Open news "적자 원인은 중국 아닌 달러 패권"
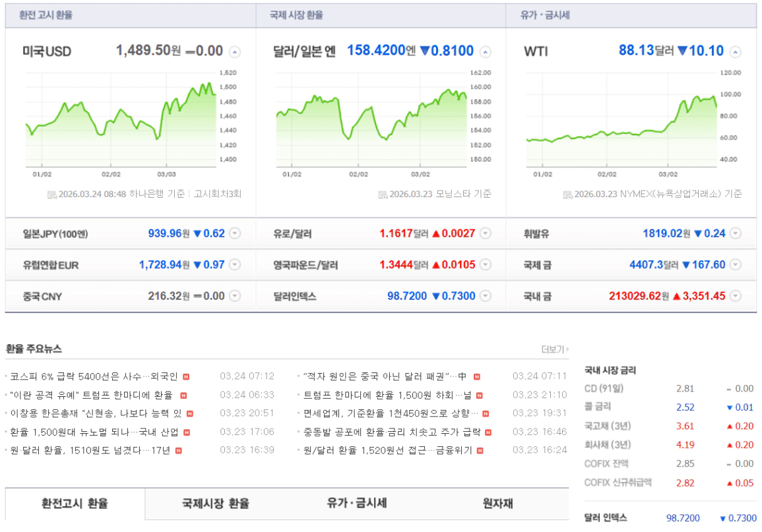The image size is (762, 532). pos(385,376)
